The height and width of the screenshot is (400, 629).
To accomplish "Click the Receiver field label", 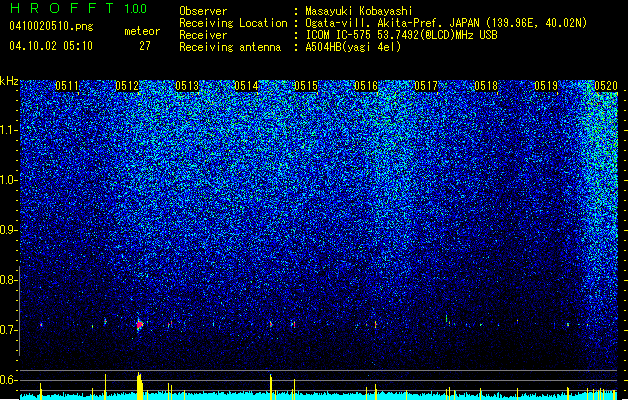I will 203,35.
